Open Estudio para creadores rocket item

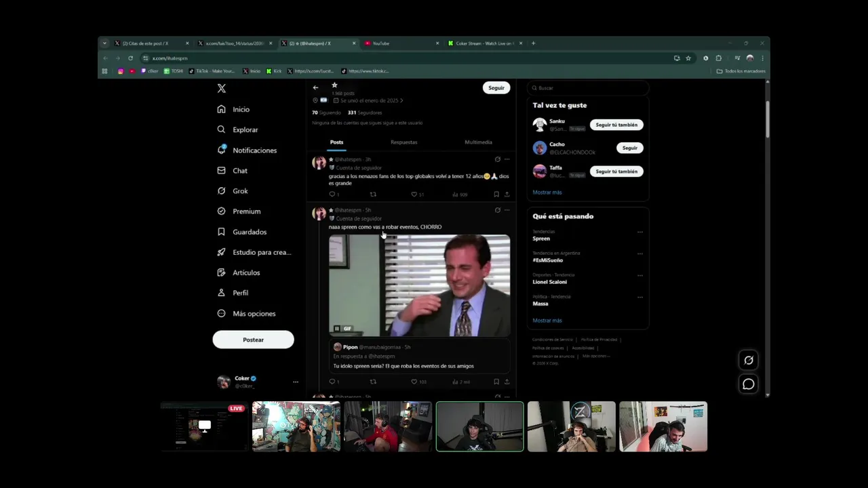click(x=254, y=252)
